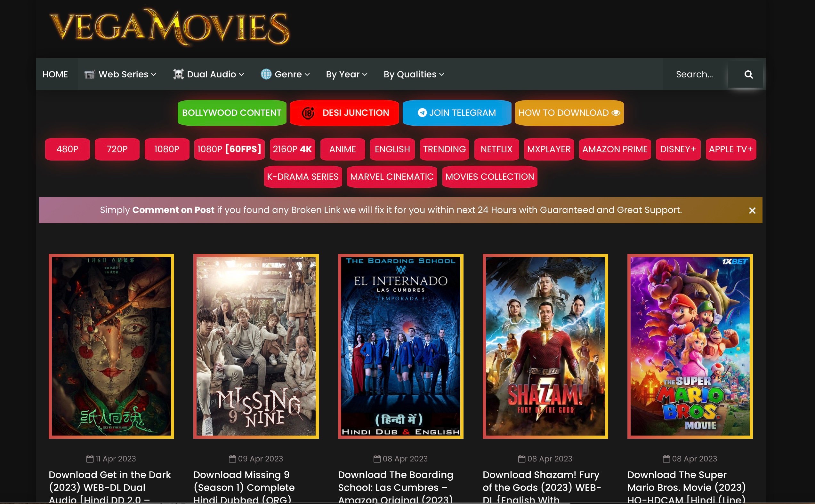Open the AMAZON PRIME category tag
This screenshot has width=815, height=504.
click(615, 149)
